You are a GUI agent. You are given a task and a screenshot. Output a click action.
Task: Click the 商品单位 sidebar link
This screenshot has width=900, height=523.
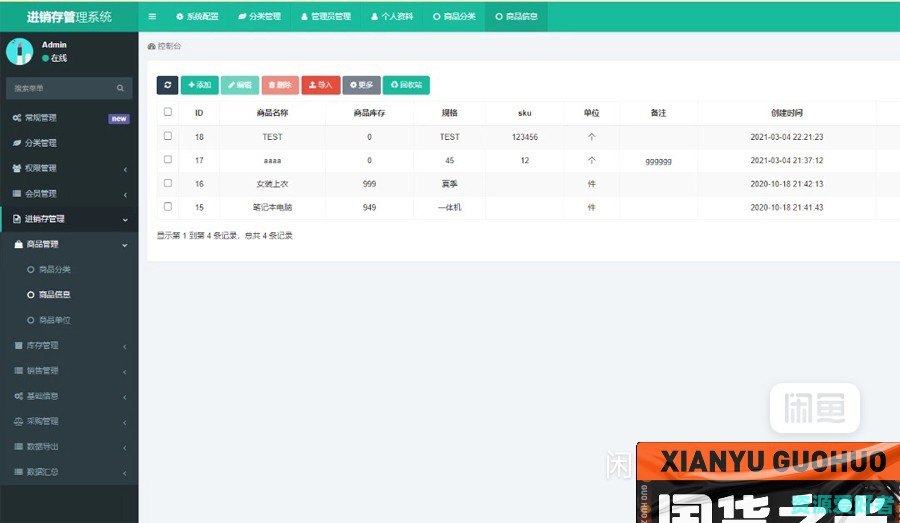point(54,320)
